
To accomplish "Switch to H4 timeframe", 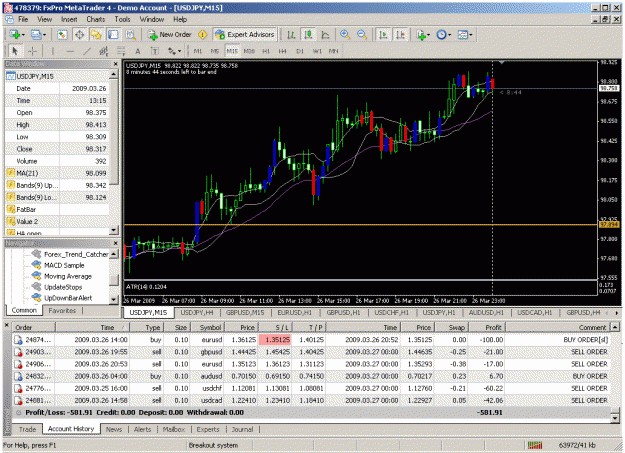I will pos(283,51).
